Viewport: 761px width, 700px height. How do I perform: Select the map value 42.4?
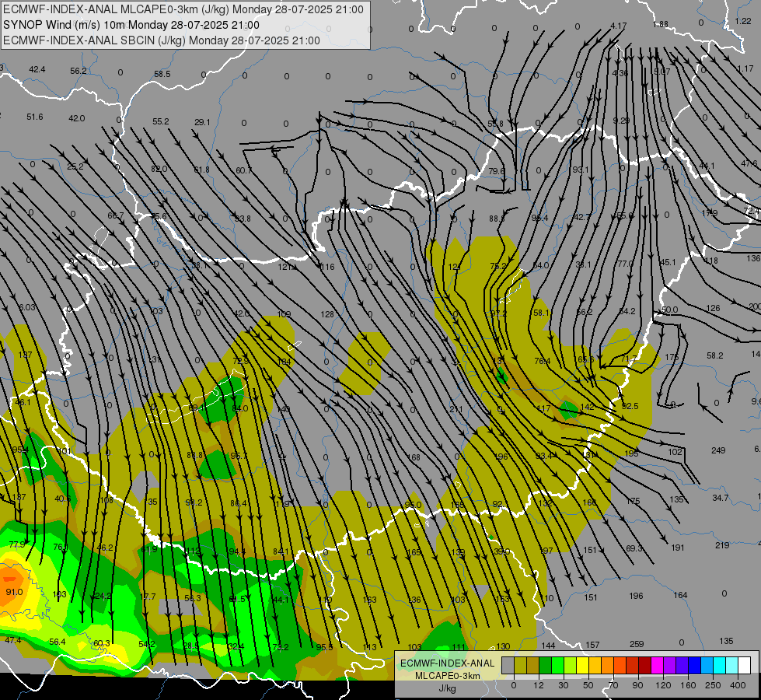coord(37,69)
